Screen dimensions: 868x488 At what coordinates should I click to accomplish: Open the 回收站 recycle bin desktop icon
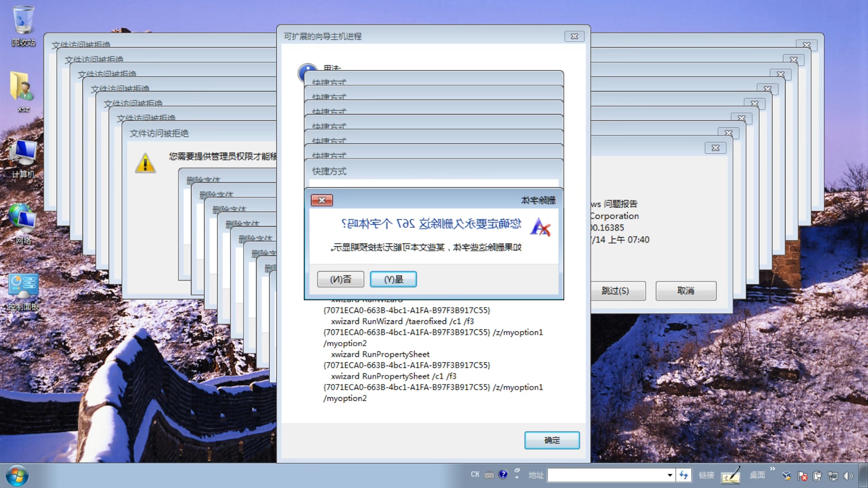[x=23, y=26]
